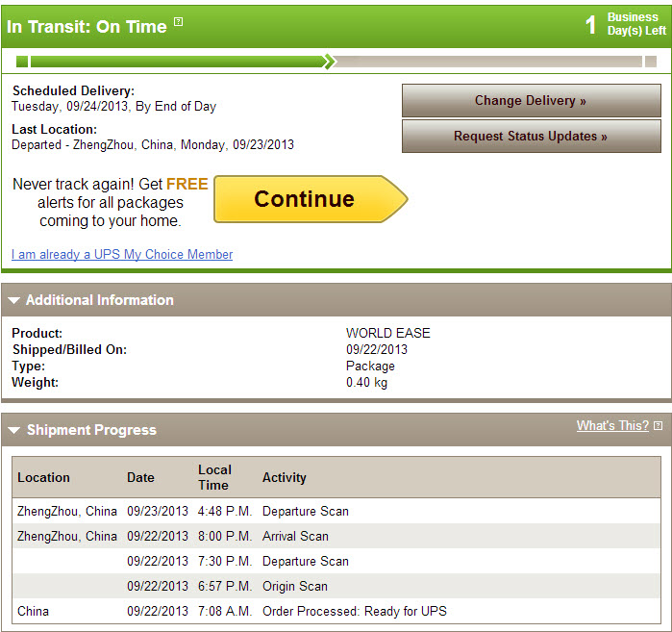Click the Date column header
672x632 pixels.
[140, 478]
